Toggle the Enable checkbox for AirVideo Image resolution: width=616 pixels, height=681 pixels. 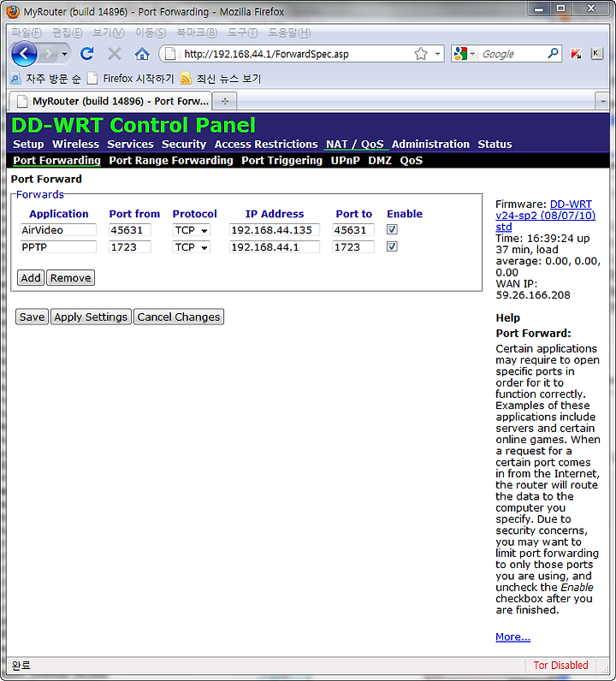(392, 229)
